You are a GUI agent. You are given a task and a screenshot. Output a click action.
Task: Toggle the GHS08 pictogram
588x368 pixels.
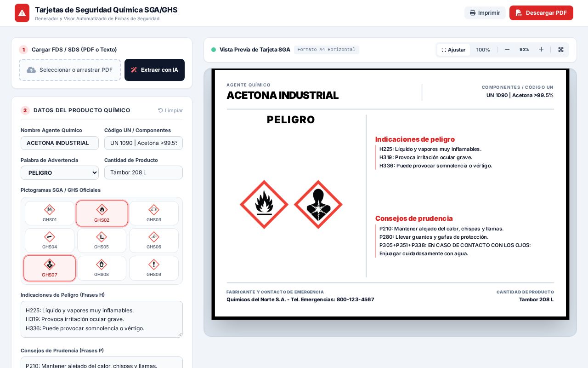pyautogui.click(x=102, y=268)
